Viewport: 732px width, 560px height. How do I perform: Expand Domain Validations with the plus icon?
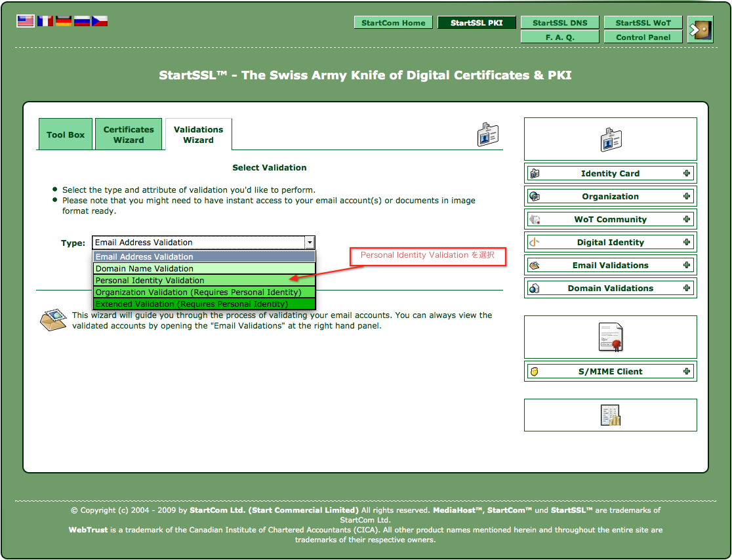pos(687,287)
